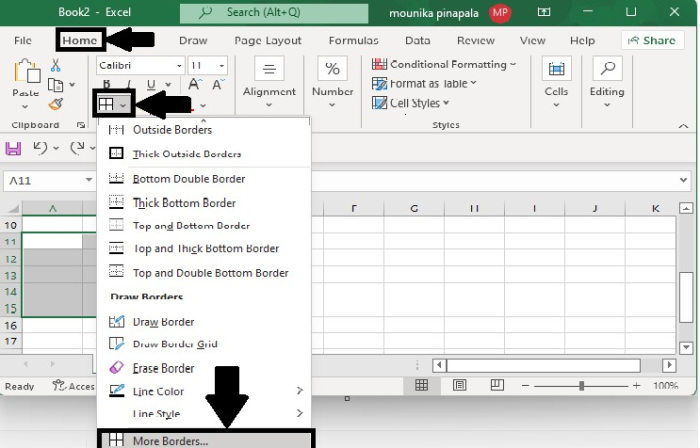
Task: Expand Format as Table dropdown
Action: (473, 83)
